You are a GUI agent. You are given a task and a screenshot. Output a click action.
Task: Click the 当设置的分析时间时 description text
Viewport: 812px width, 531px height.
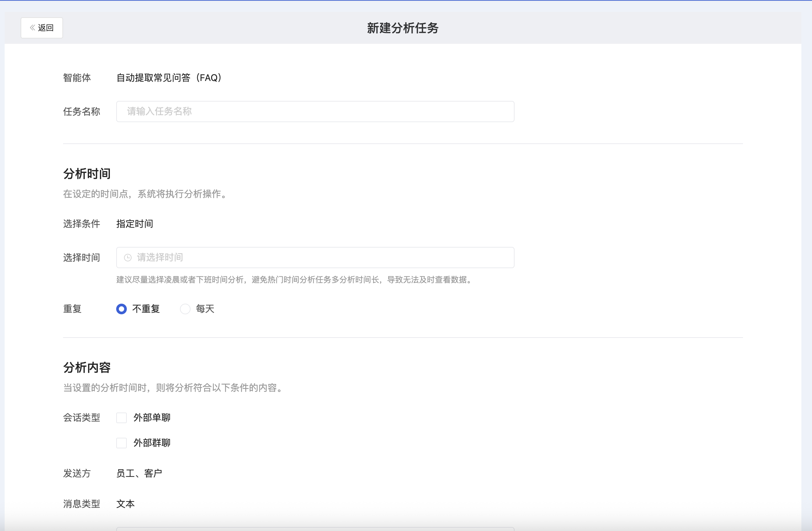pyautogui.click(x=173, y=387)
